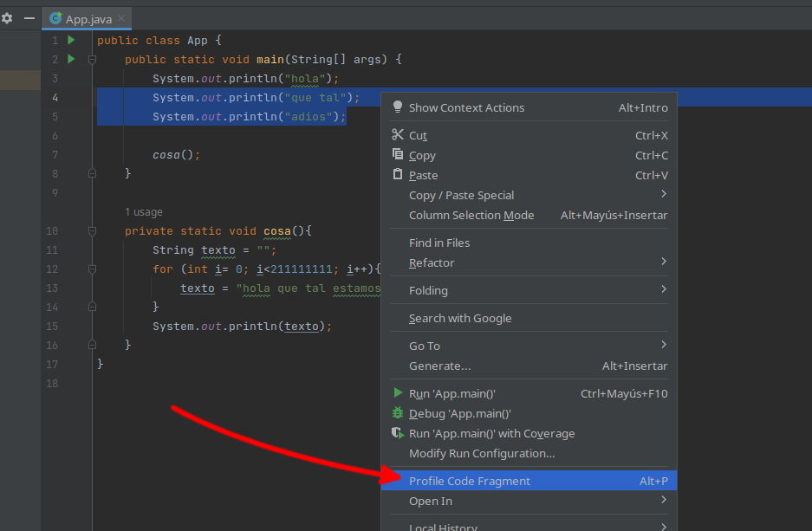Collapse the cosa() method using its fold marker
812x531 pixels.
click(92, 231)
